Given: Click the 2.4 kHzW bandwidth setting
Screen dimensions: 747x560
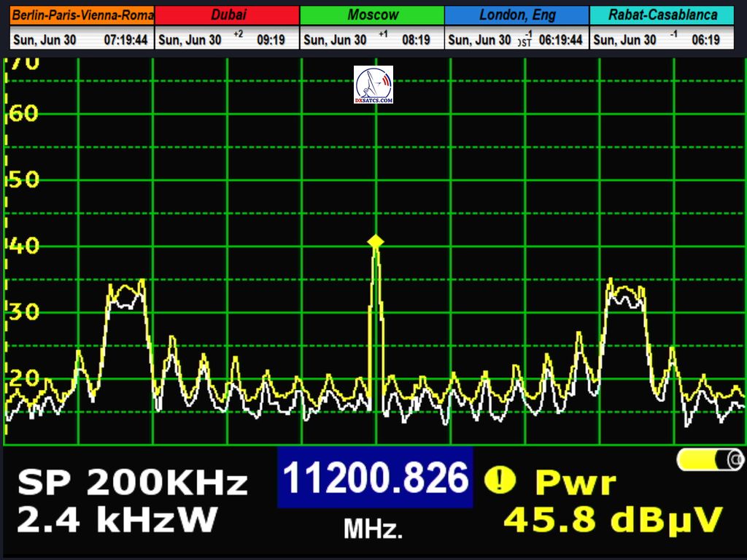Looking at the screenshot, I should click(117, 520).
